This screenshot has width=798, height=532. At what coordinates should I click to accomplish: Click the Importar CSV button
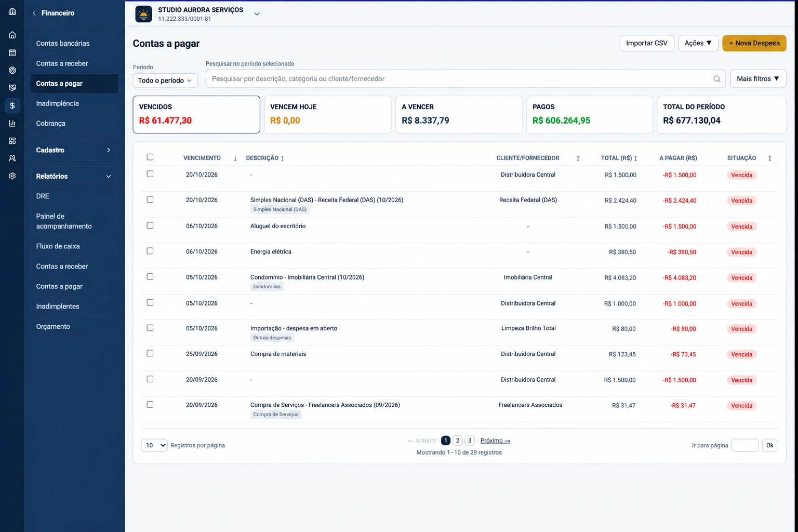point(647,43)
